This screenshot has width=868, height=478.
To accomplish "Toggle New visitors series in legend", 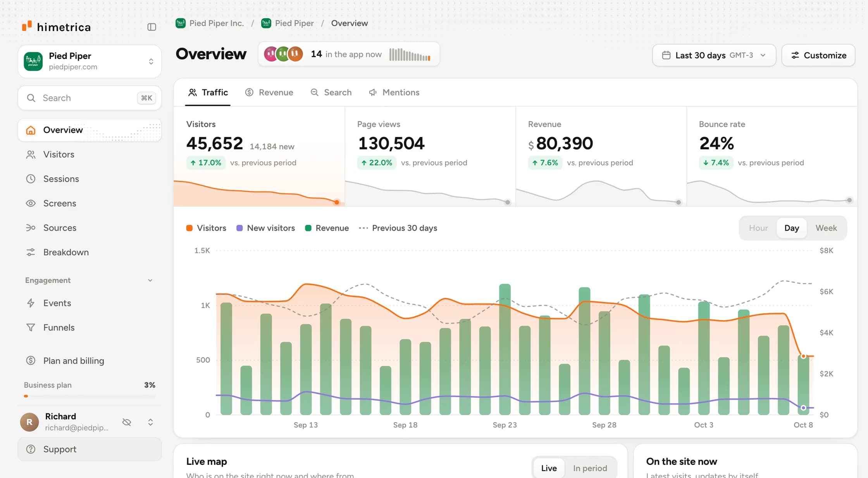I will click(x=266, y=228).
